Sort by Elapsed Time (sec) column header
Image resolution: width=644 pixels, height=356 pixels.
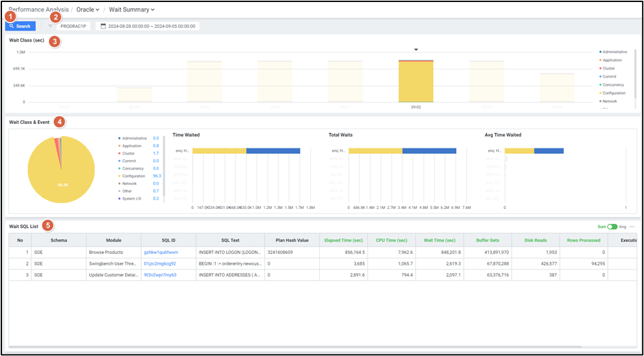coord(342,240)
